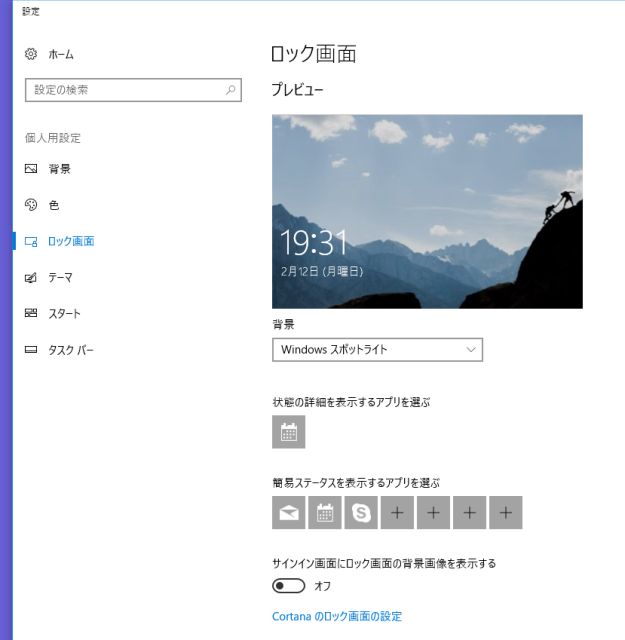Open テーマ settings page
The image size is (625, 640).
pos(60,277)
